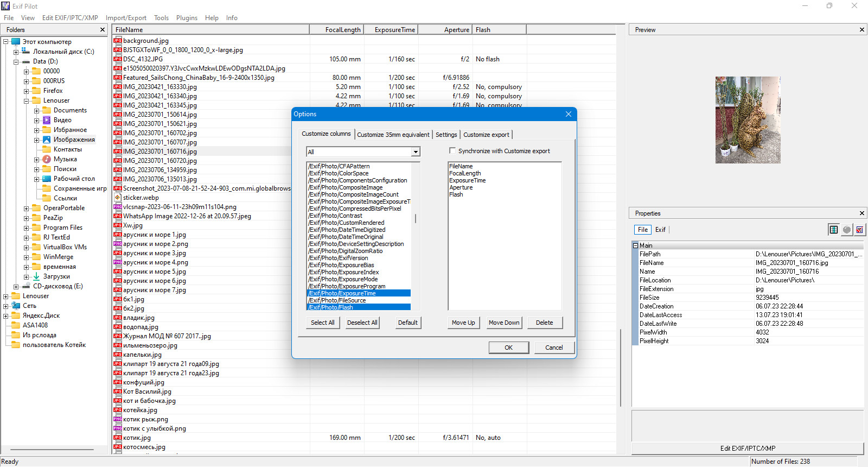868x467 pixels.
Task: Click the Видео folder icon in tree
Action: (47, 120)
